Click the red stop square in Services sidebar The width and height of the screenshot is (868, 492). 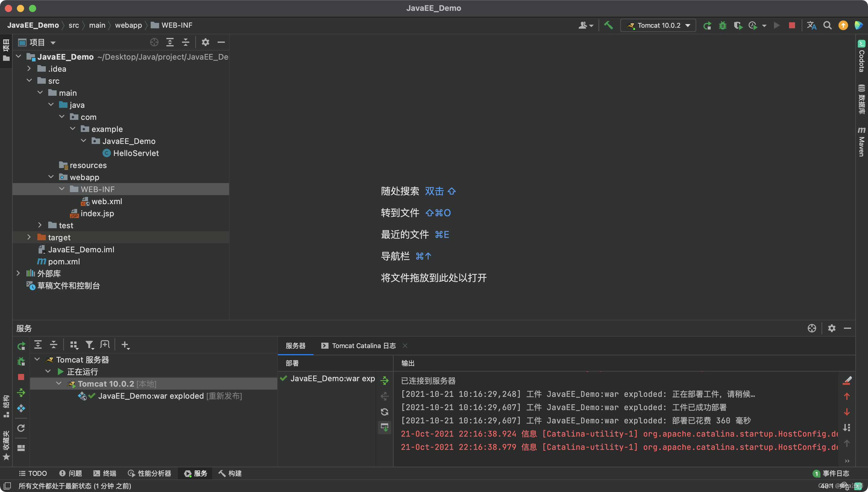coord(21,377)
